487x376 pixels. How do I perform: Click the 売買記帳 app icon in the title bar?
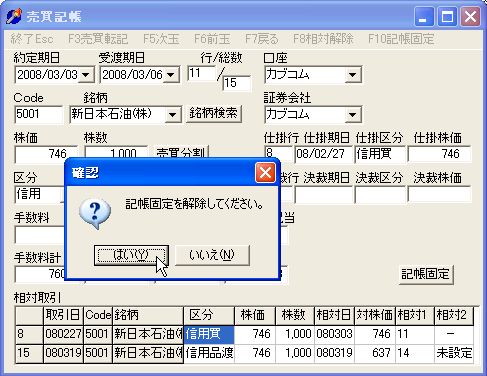(14, 16)
